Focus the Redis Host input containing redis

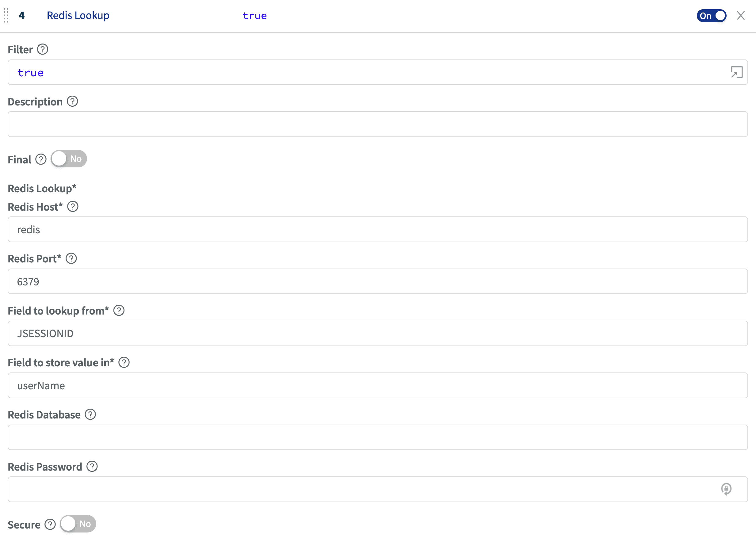pos(377,230)
